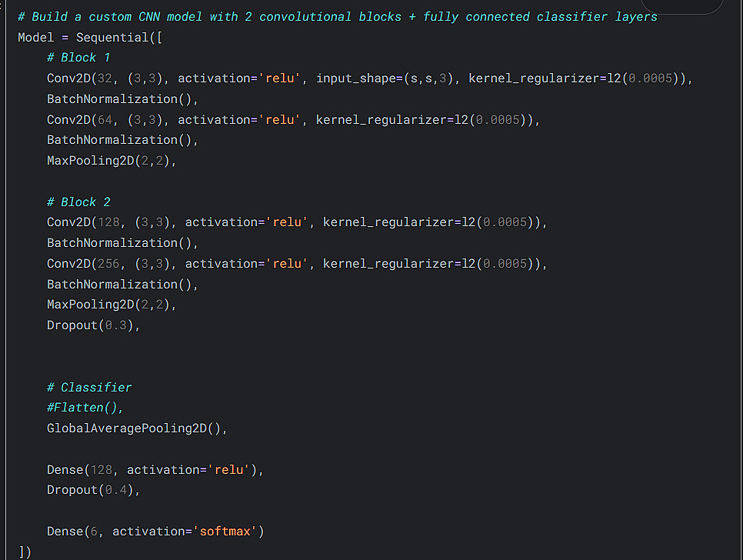Click the commented-out #Flatten() line

85,408
